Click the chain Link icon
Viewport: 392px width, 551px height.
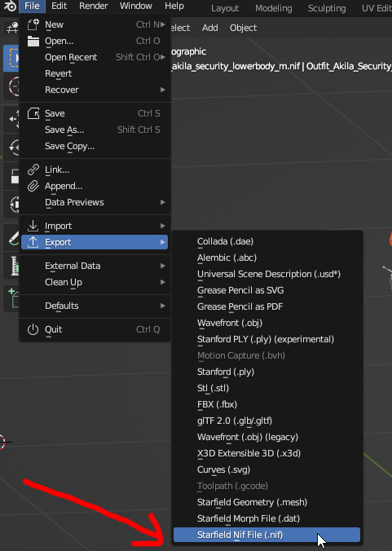tap(33, 170)
